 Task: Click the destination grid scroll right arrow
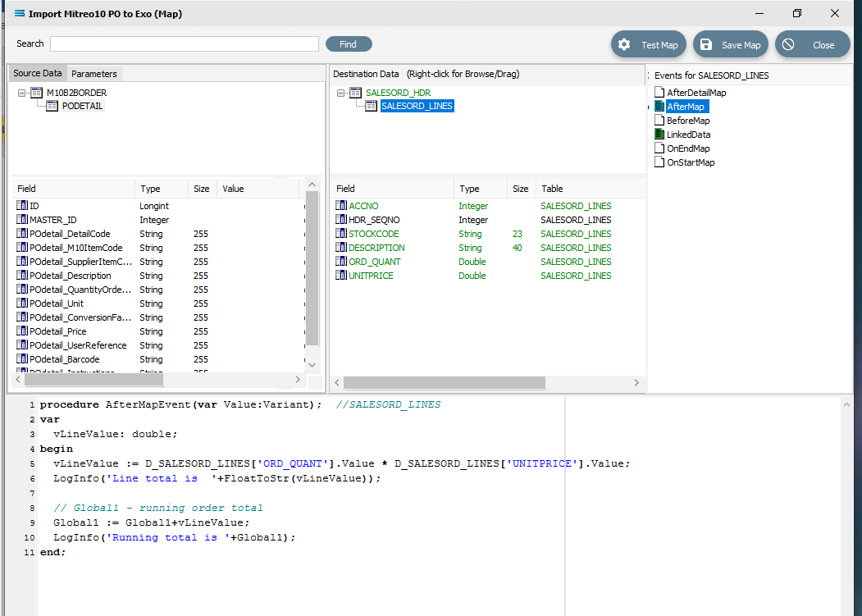coord(636,382)
